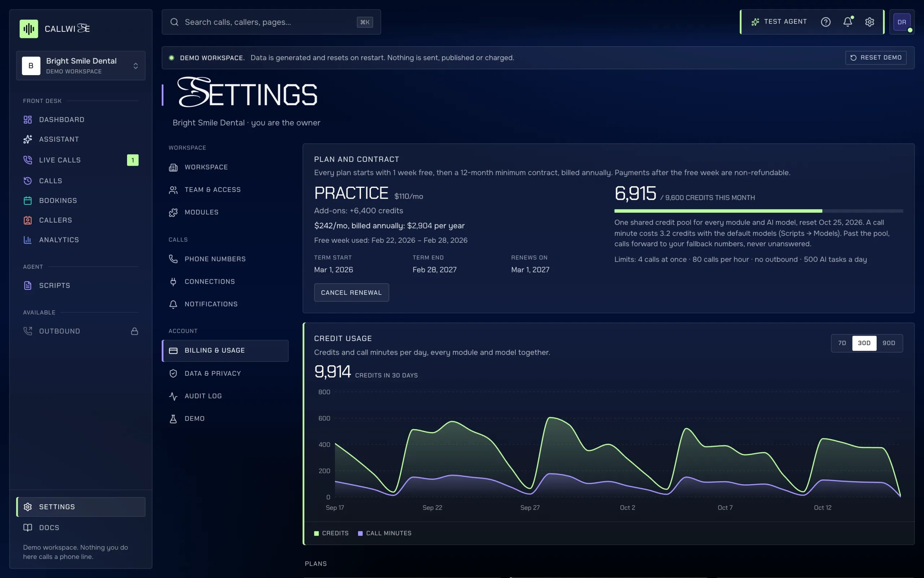This screenshot has width=924, height=578.
Task: Click the Call Minutes purple swatch
Action: 360,533
